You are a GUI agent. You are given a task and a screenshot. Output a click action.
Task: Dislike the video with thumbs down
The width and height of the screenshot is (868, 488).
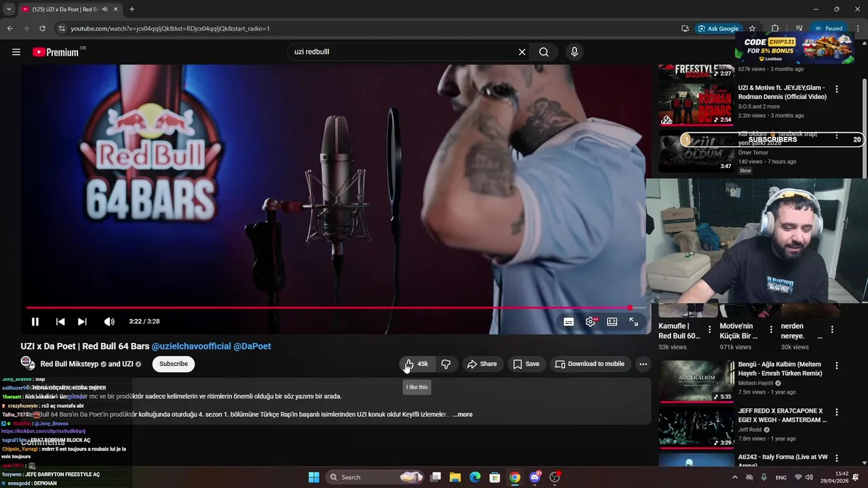[446, 364]
